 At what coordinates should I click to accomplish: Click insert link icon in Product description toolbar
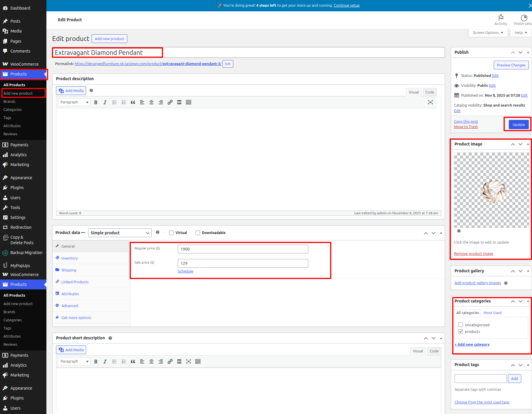click(170, 102)
